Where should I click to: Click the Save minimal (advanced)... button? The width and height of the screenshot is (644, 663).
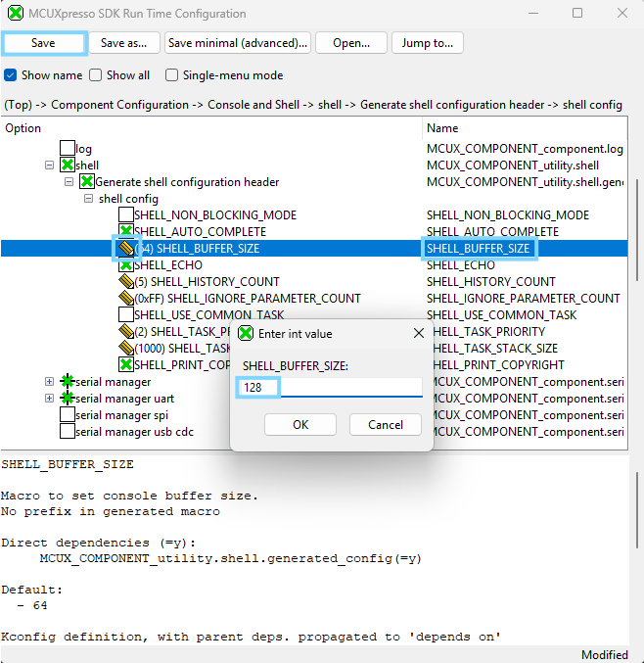point(237,43)
